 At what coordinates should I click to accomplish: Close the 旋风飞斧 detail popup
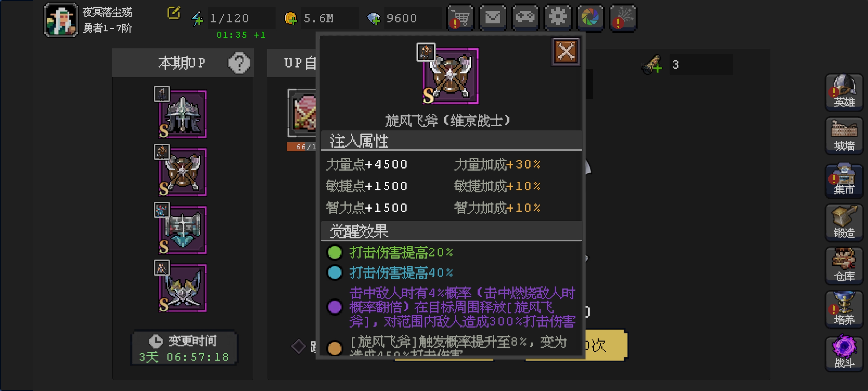566,52
